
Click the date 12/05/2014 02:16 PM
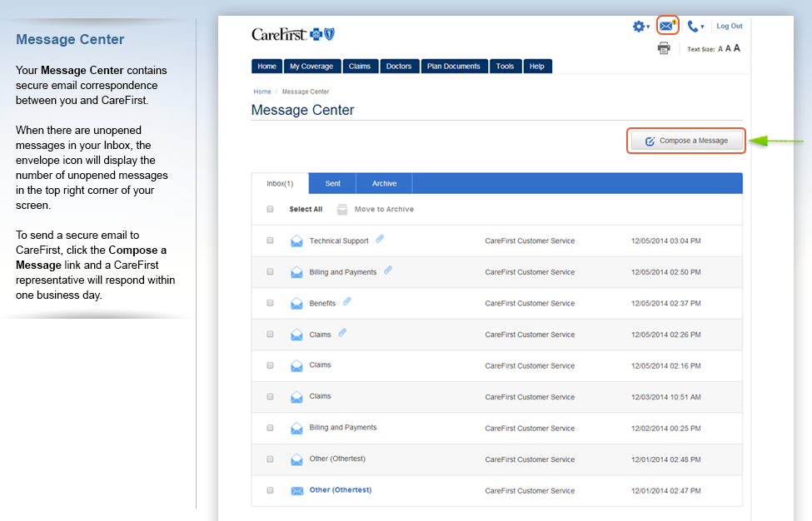coord(666,366)
